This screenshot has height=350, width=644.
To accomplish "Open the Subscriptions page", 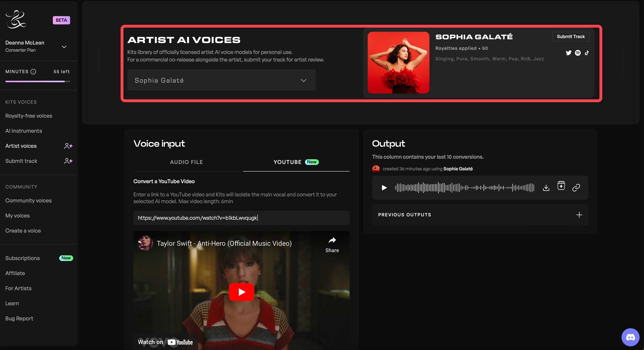I will (23, 258).
